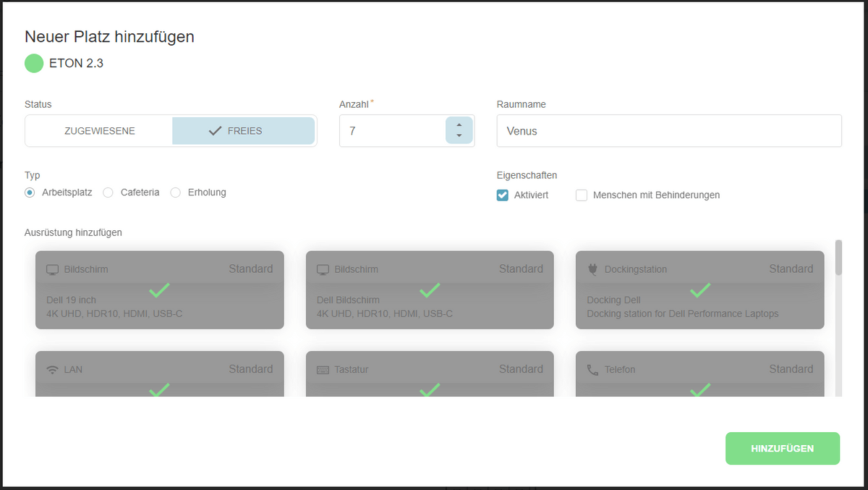Click the green checkmark on Docking Dell card
Screen dimensions: 868x490
699,290
